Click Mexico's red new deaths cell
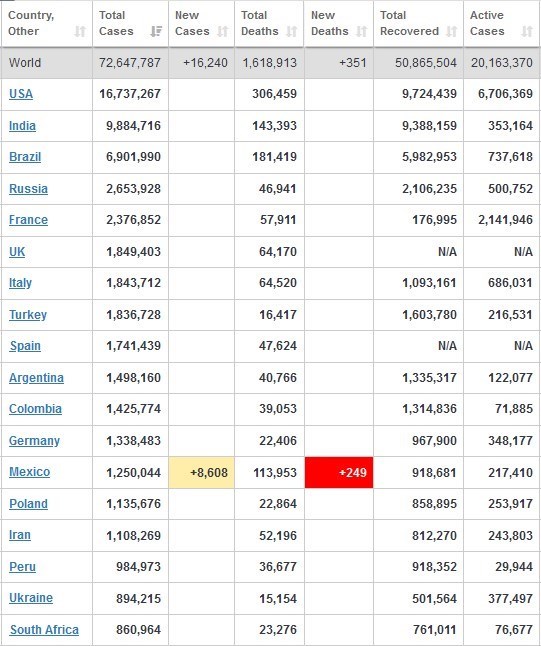 click(x=339, y=472)
